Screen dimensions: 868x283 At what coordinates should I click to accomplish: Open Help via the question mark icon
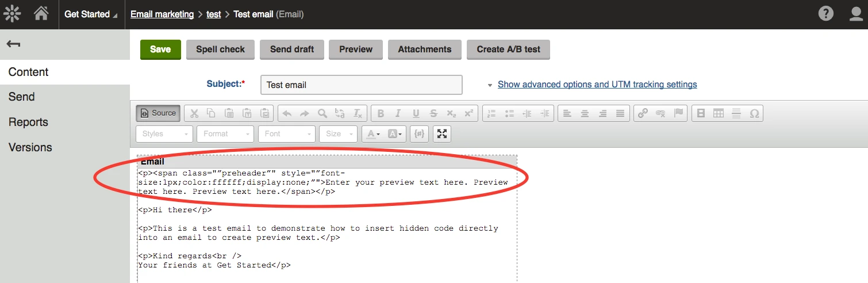(826, 13)
